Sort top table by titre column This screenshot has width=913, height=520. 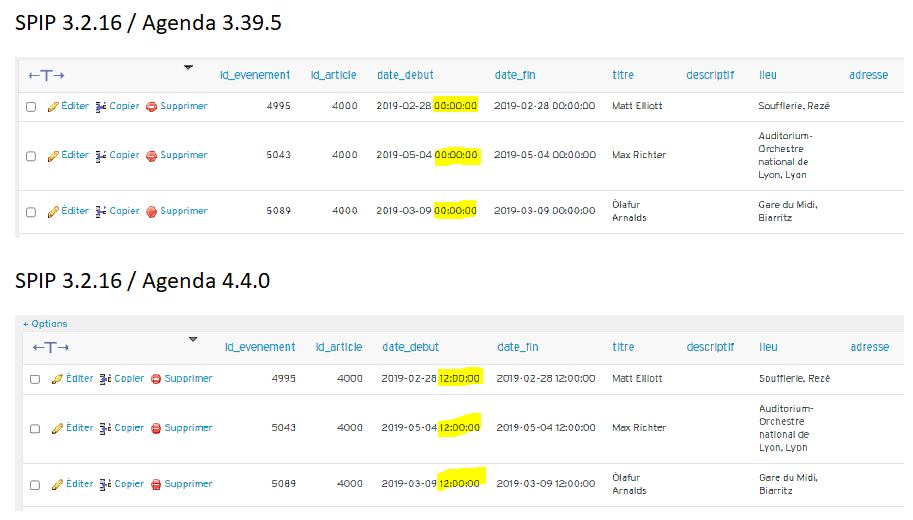pyautogui.click(x=623, y=75)
